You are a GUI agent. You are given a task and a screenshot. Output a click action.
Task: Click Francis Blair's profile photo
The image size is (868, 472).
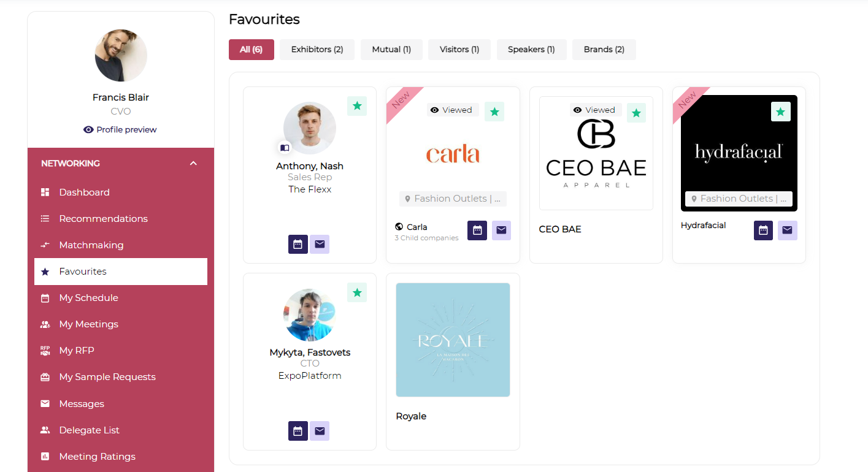pyautogui.click(x=121, y=55)
